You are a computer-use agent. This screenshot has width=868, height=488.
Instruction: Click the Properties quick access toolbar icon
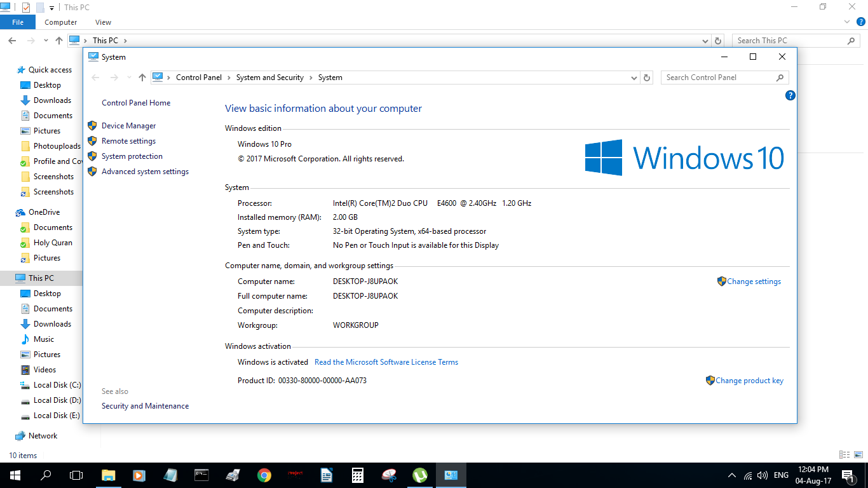point(26,8)
